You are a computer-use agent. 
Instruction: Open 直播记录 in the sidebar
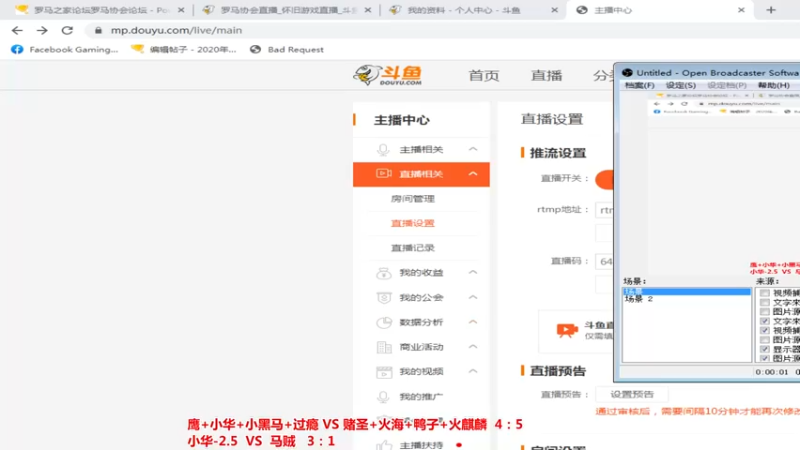pyautogui.click(x=413, y=248)
